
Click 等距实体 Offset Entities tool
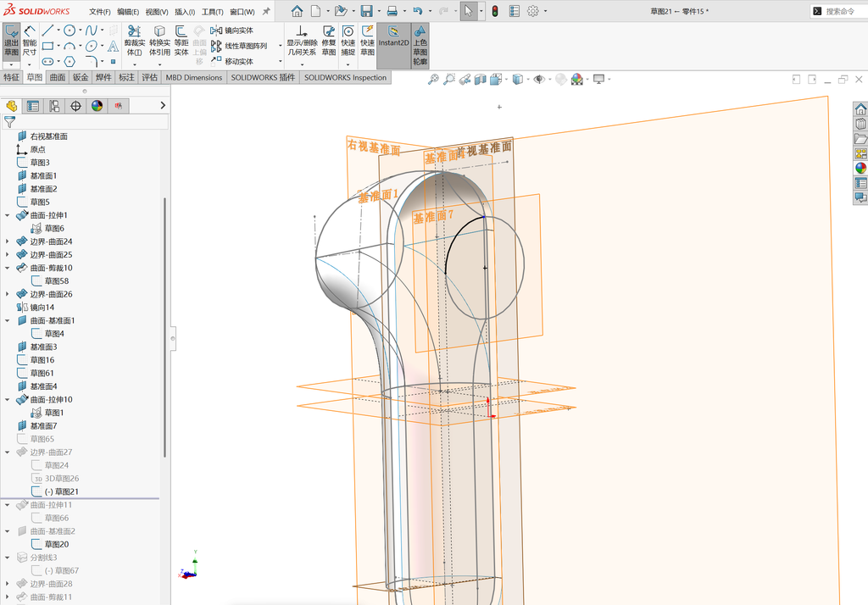[x=181, y=41]
